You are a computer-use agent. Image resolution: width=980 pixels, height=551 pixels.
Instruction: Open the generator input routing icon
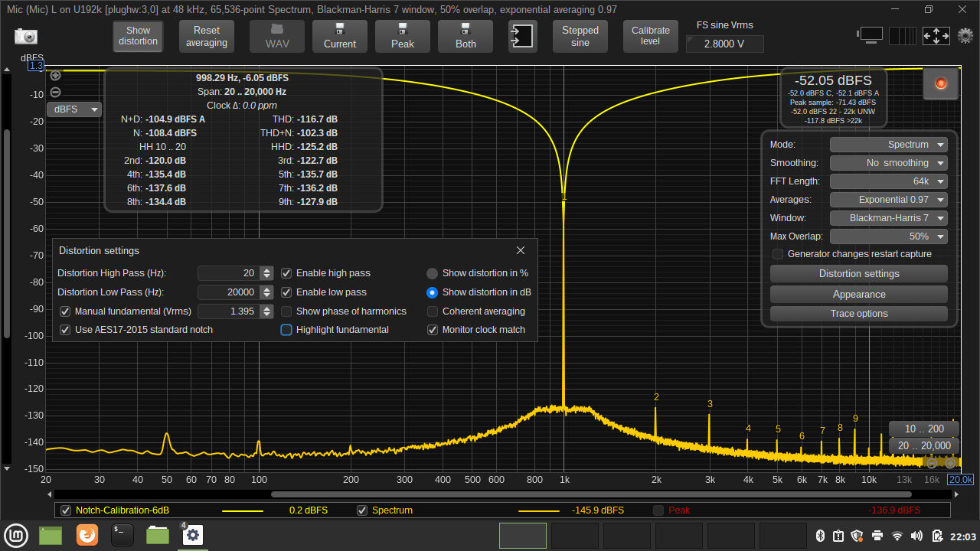pos(523,36)
